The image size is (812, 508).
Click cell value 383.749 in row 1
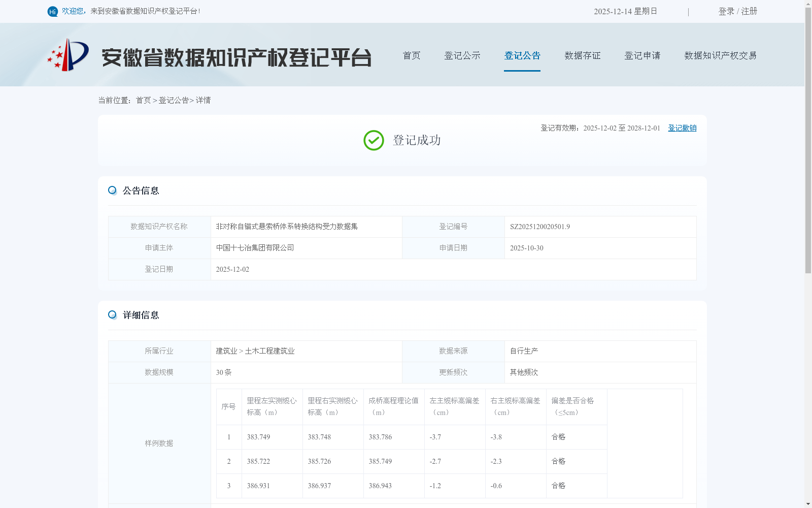point(258,437)
